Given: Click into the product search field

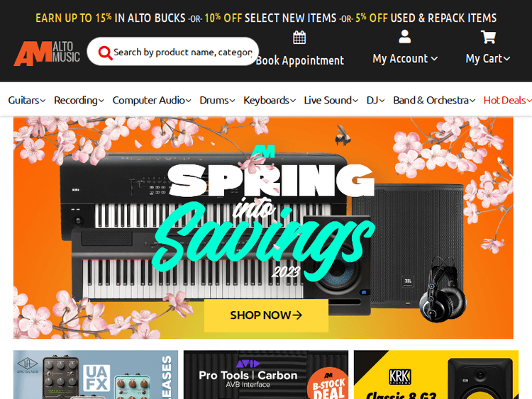Looking at the screenshot, I should click(x=182, y=52).
